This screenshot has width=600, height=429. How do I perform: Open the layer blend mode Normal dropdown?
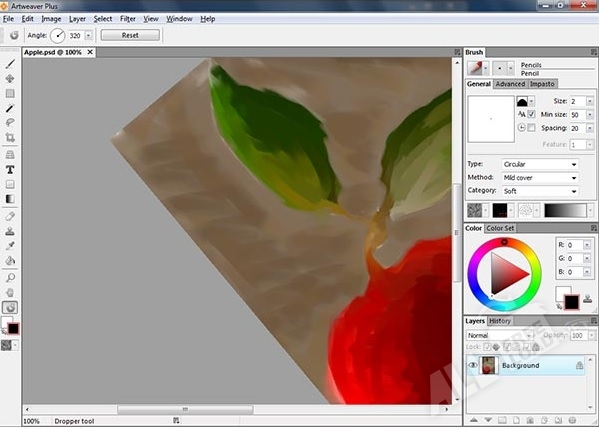[497, 335]
